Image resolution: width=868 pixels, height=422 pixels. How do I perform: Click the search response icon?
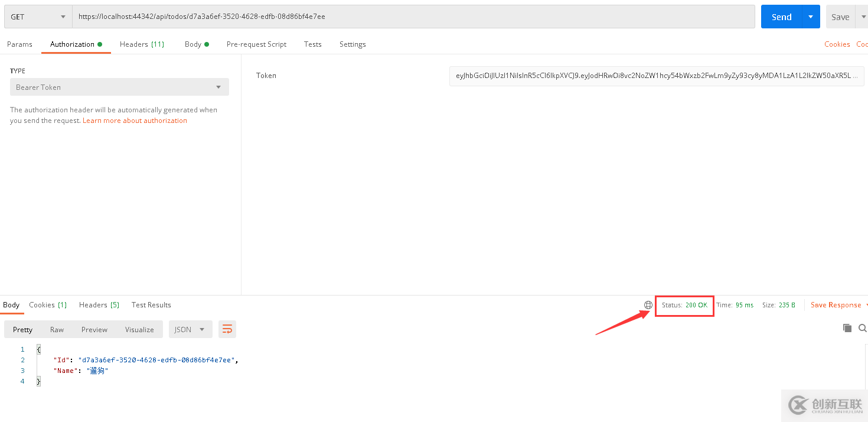pos(863,328)
